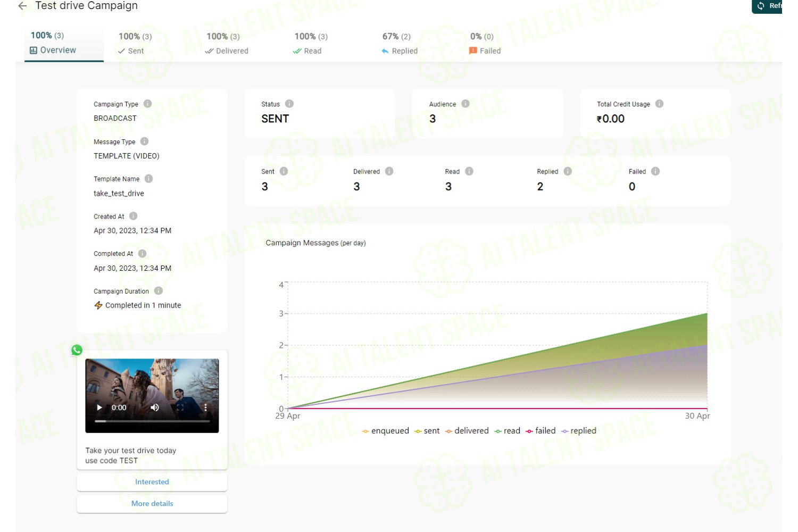
Task: Click the TEMPLATE (VIDEO) message type
Action: click(x=127, y=156)
